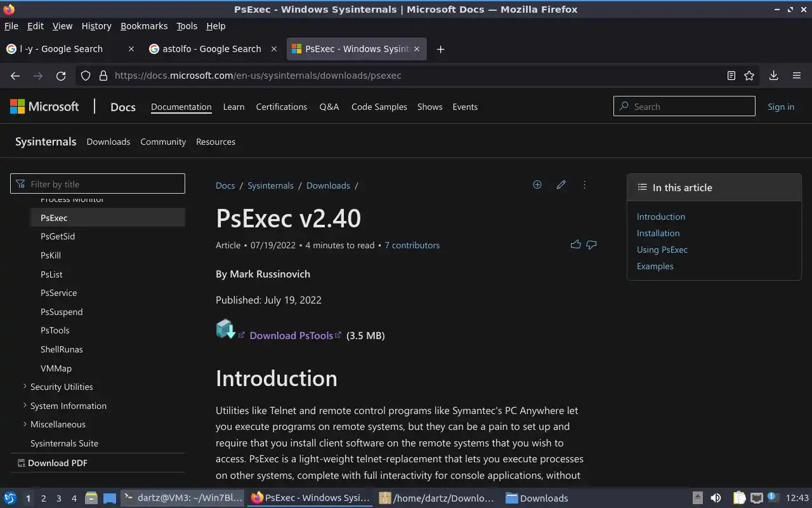The image size is (812, 508).
Task: Open more actions three-dot menu
Action: coord(584,185)
